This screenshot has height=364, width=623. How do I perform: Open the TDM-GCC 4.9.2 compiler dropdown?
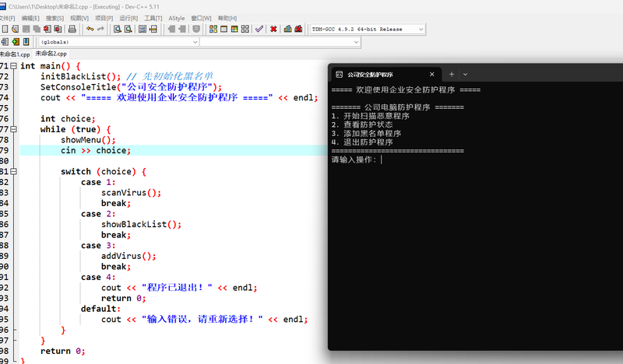coord(421,29)
